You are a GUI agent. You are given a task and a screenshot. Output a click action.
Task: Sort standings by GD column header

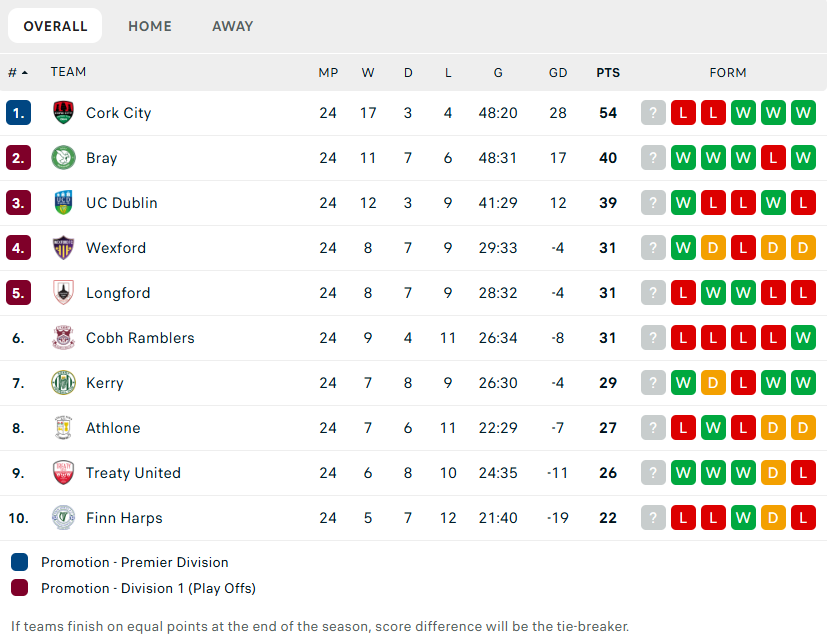click(x=558, y=73)
